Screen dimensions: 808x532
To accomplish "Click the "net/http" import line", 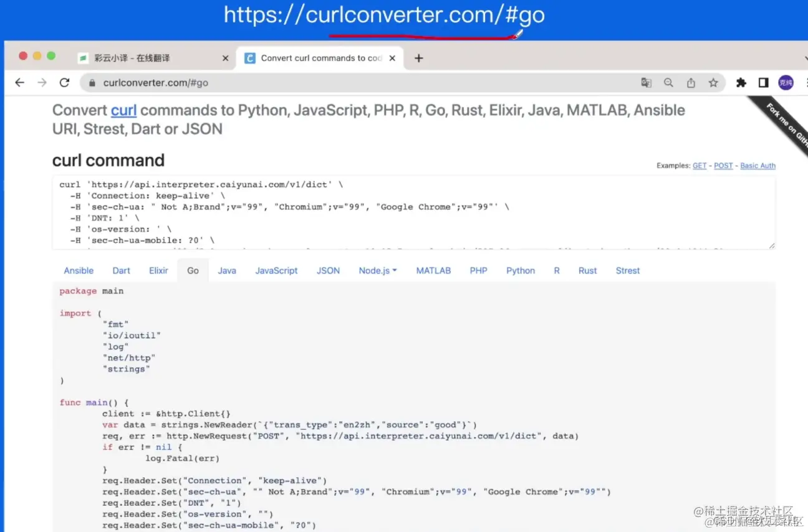I will (x=129, y=358).
